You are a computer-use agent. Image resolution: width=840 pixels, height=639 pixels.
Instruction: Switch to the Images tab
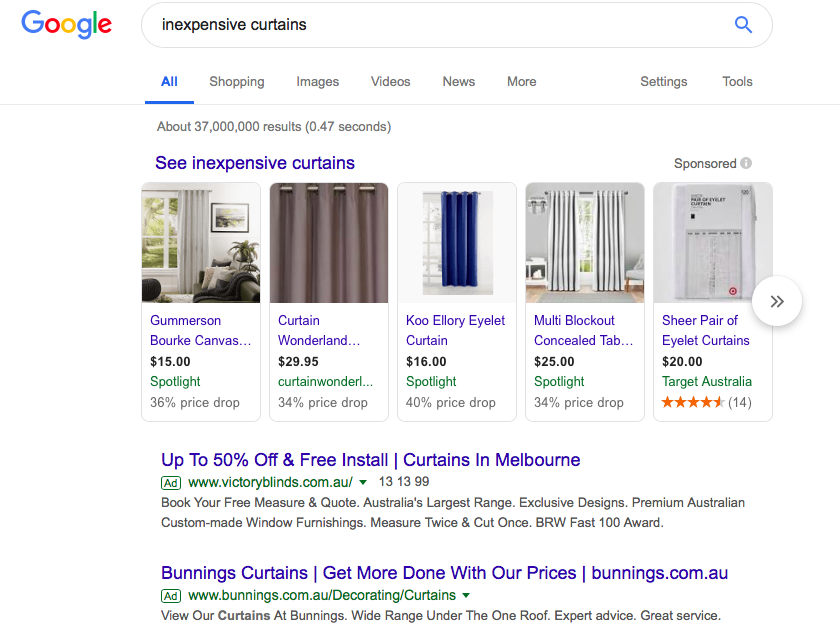coord(317,82)
